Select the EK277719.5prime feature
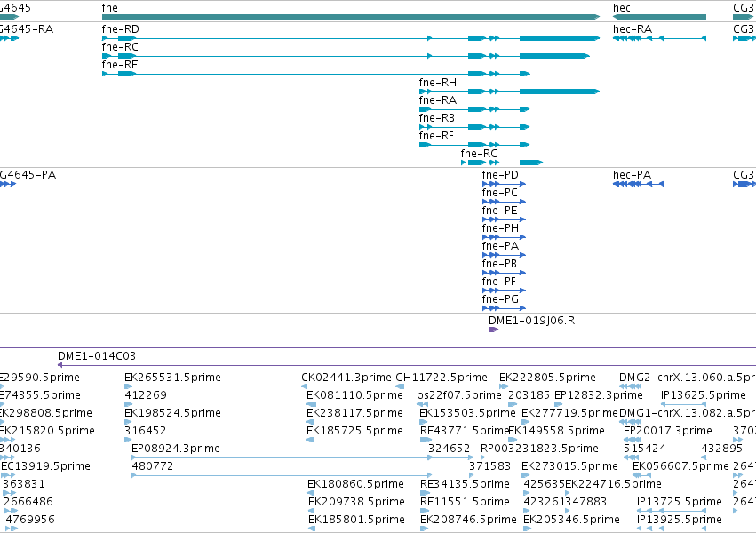756x533 pixels. pyautogui.click(x=526, y=422)
